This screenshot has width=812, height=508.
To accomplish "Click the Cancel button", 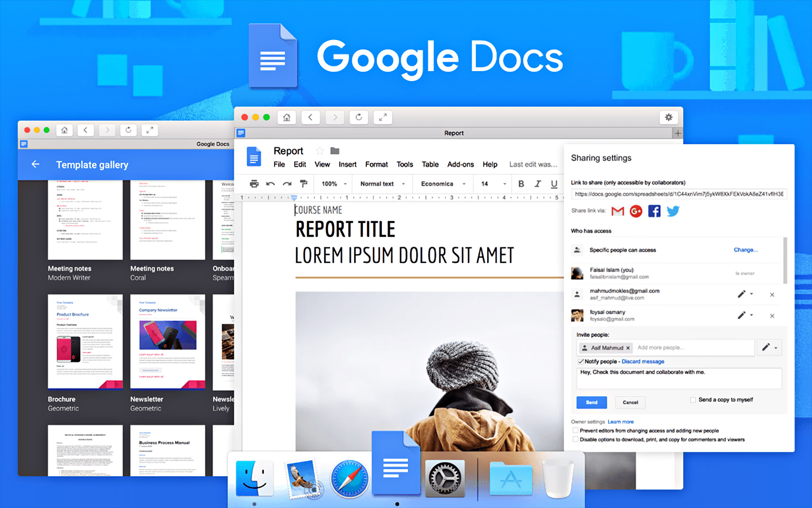I will coord(630,402).
